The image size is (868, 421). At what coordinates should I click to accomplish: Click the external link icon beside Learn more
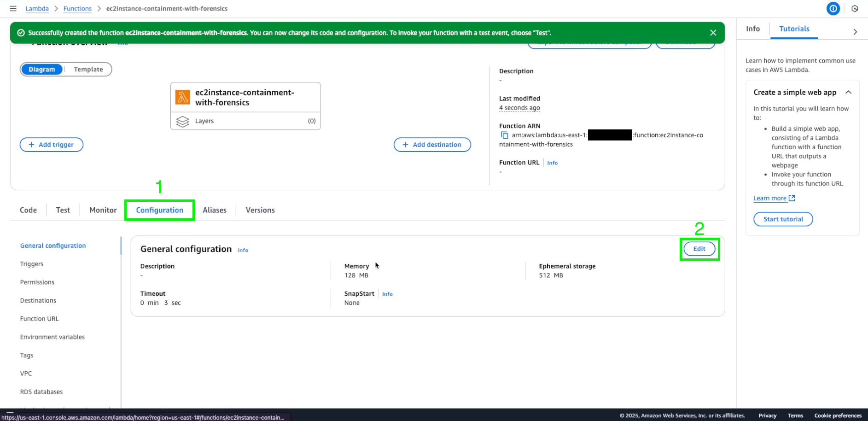click(792, 198)
